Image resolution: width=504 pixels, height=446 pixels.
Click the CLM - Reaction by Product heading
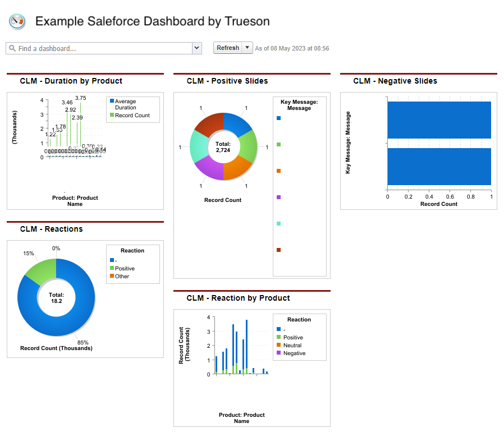[x=238, y=298]
